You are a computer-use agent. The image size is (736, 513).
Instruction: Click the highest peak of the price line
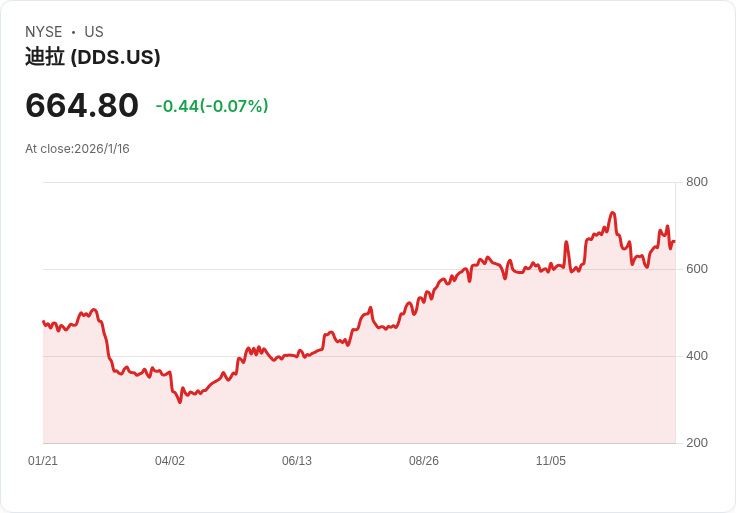(x=612, y=213)
